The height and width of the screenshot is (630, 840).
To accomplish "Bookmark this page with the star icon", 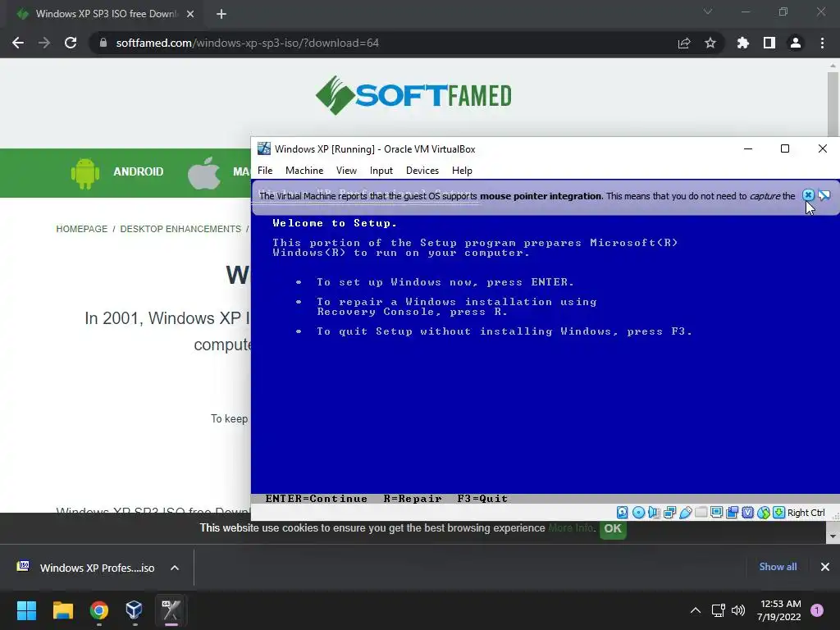I will (x=710, y=43).
